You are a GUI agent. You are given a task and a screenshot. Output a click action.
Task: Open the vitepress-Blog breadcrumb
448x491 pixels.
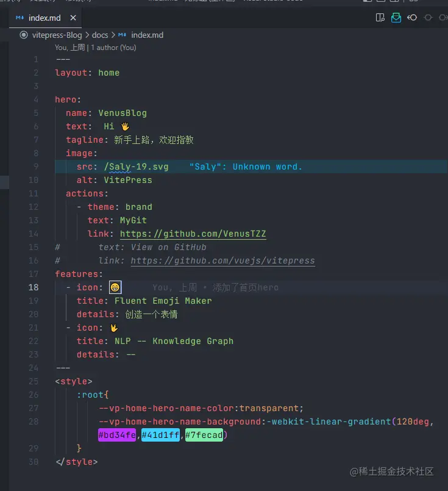[57, 35]
